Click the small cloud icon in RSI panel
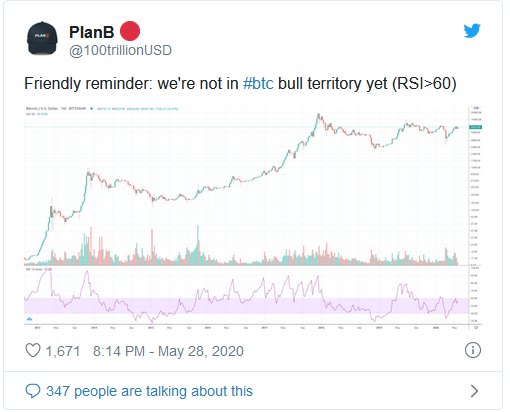Image resolution: width=510 pixels, height=412 pixels. click(x=30, y=319)
